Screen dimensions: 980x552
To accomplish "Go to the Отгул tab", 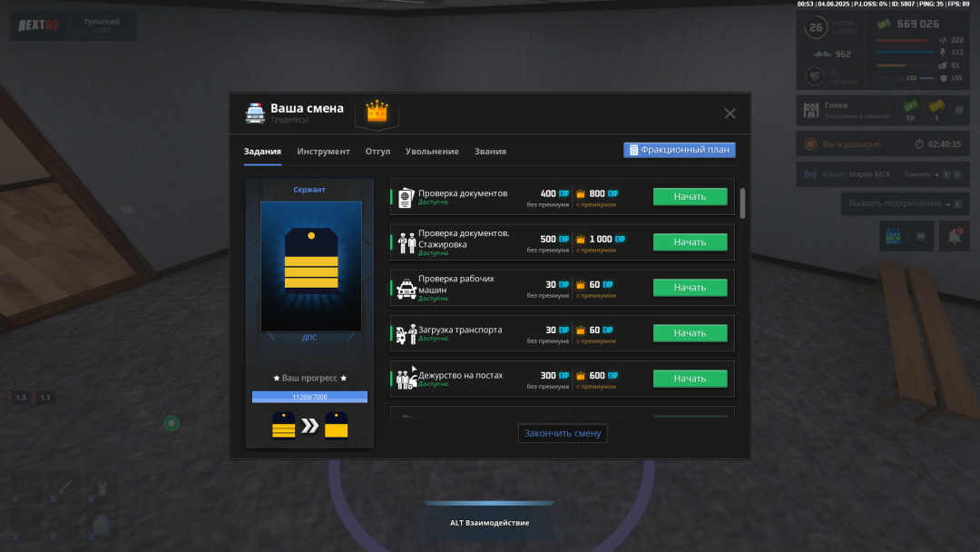I will [377, 152].
